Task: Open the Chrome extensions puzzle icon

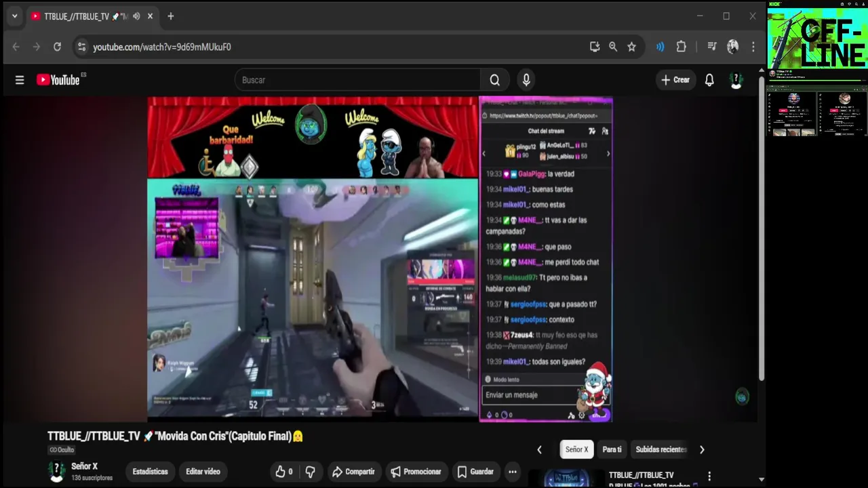Action: tap(681, 47)
